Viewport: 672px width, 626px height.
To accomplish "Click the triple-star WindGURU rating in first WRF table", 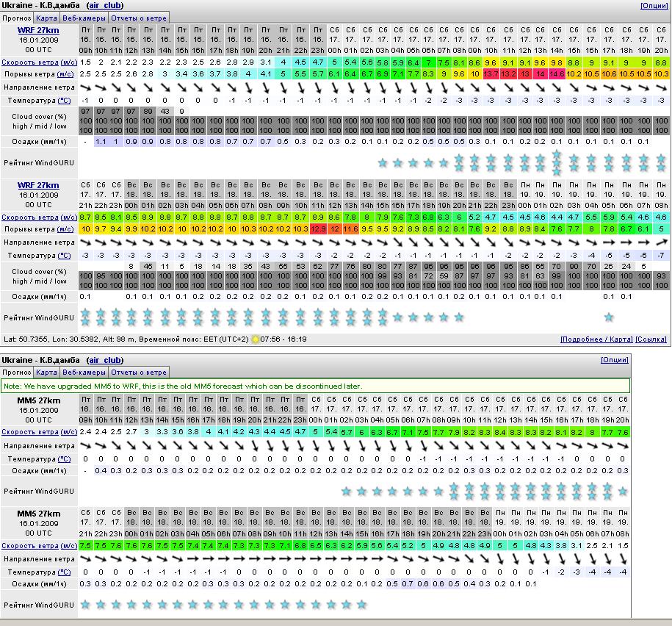I will click(x=557, y=162).
